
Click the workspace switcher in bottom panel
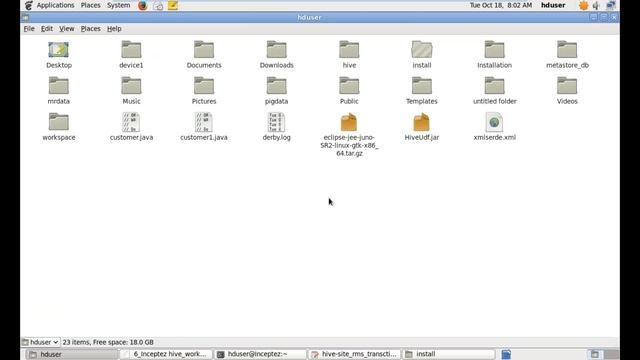point(603,354)
